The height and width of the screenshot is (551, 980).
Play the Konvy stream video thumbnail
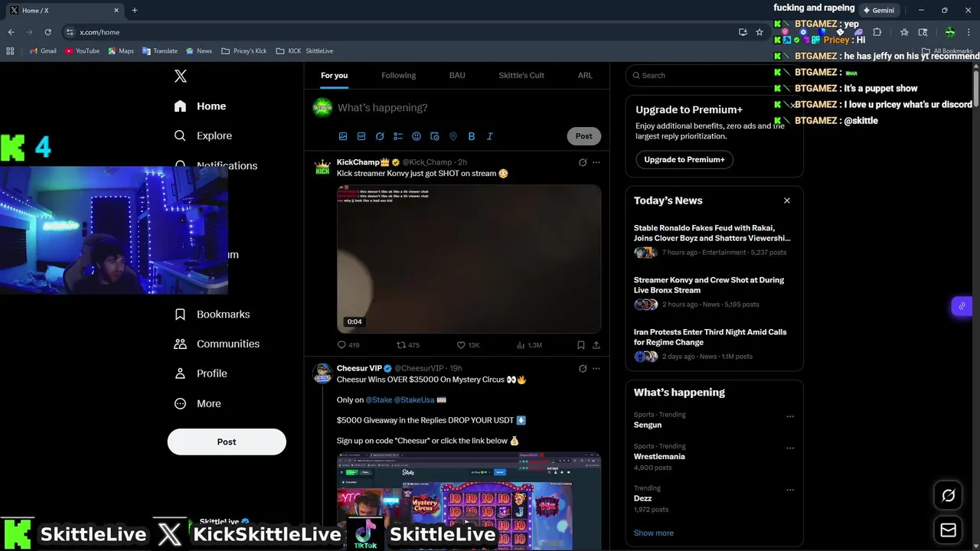(469, 259)
